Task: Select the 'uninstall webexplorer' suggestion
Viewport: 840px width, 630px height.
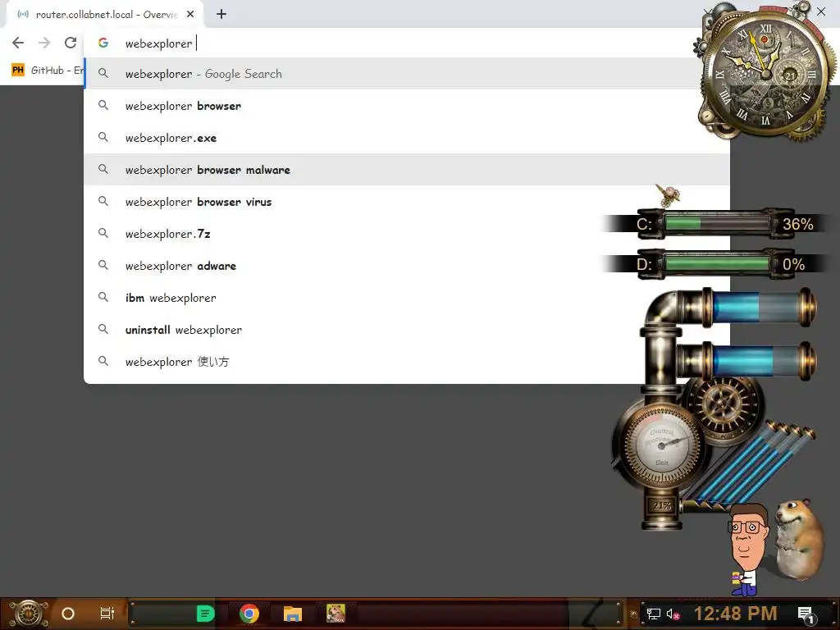Action: (x=407, y=330)
